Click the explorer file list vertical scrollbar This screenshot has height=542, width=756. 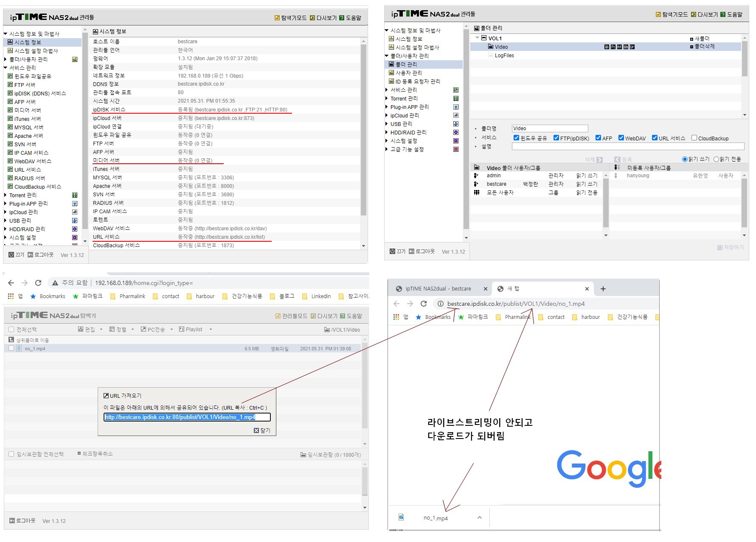tap(365, 386)
